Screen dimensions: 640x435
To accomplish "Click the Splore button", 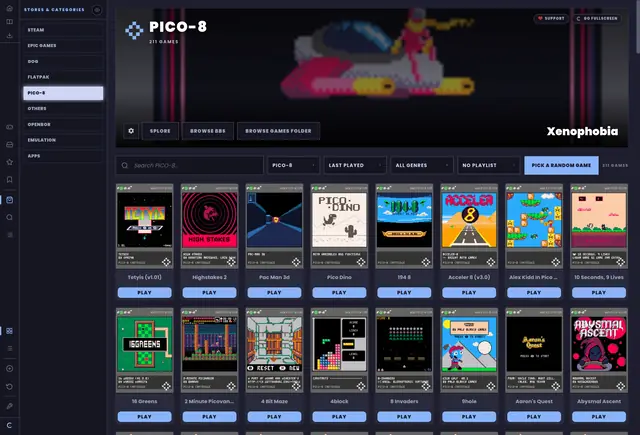I will click(160, 131).
